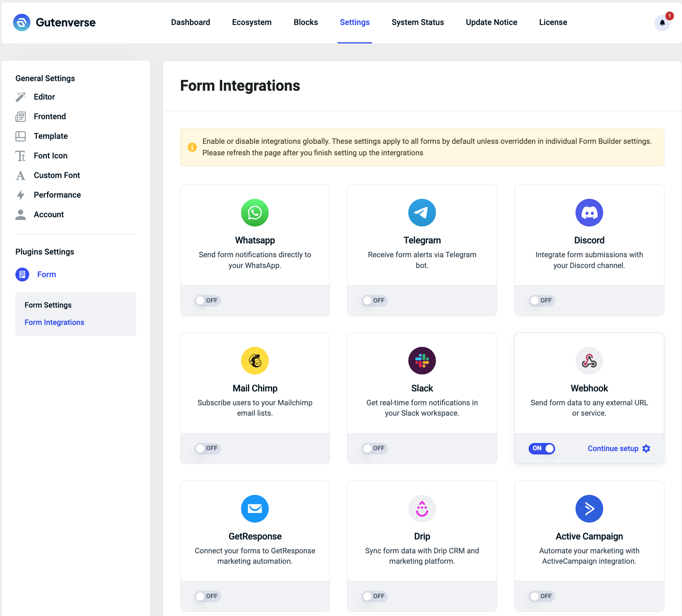Switch on the Active Campaign toggle

[542, 596]
